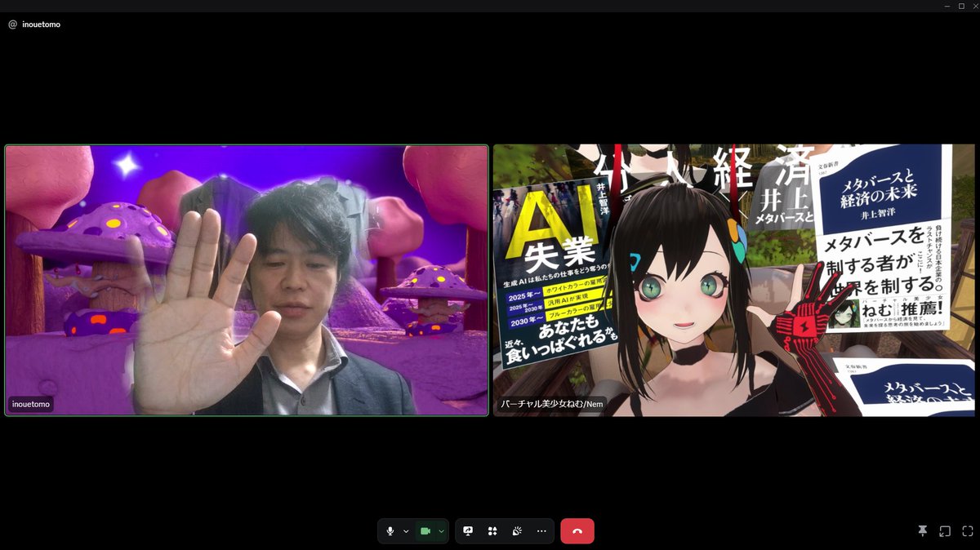The image size is (980, 550).
Task: Open the activities shapes icon
Action: pyautogui.click(x=492, y=531)
